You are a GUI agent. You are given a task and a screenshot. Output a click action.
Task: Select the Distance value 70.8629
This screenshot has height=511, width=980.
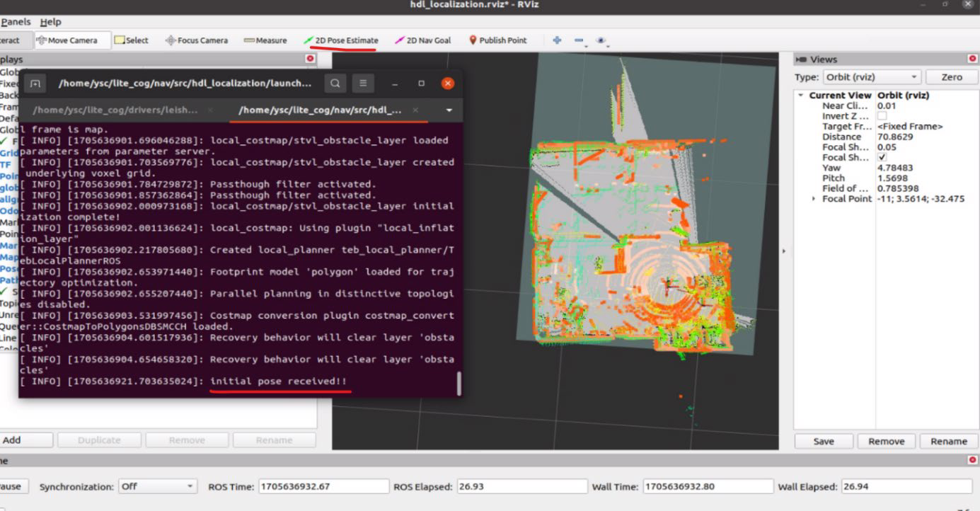pyautogui.click(x=896, y=137)
